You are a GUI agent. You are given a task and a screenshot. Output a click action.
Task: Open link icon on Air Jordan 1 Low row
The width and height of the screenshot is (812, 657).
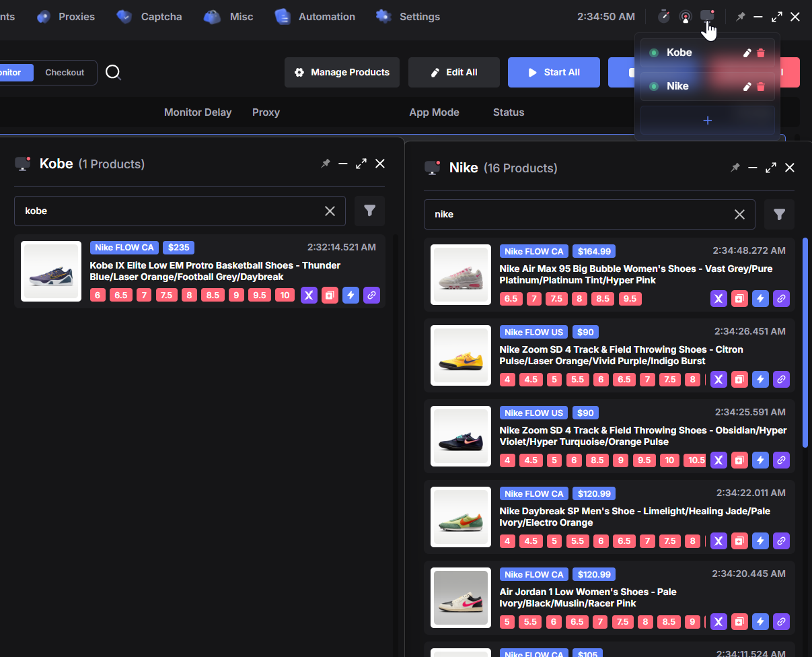point(781,621)
